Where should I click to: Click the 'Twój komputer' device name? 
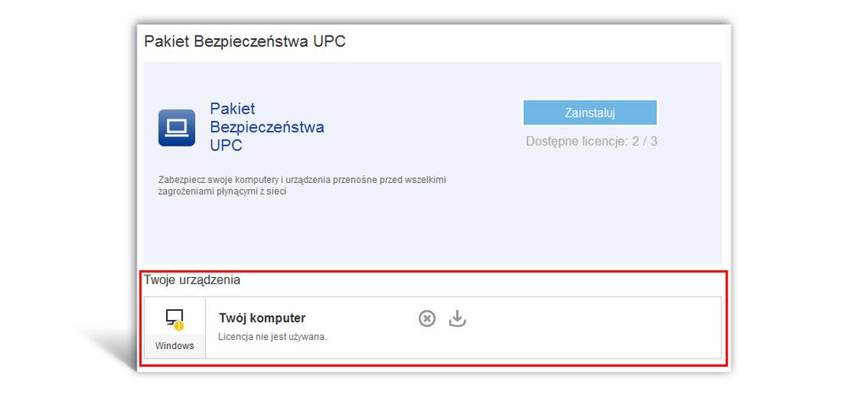(263, 318)
